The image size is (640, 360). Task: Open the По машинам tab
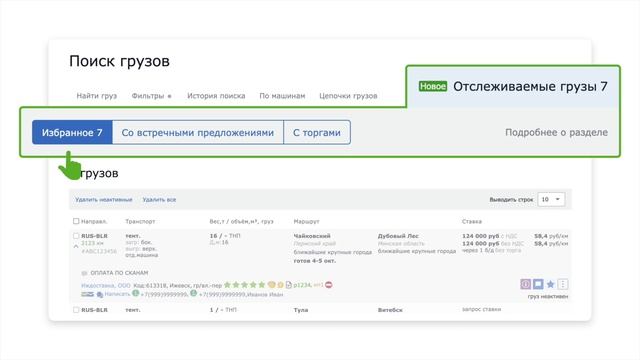tap(282, 96)
